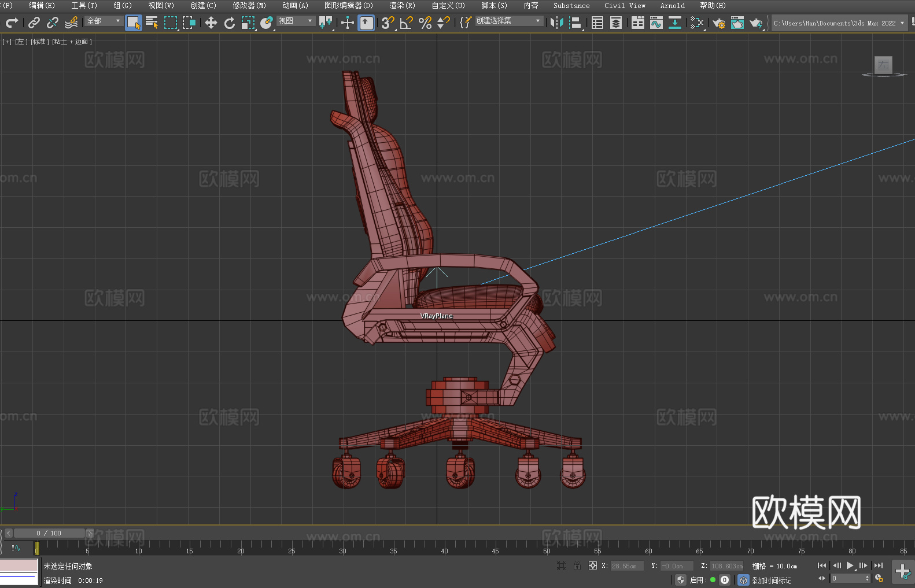Open the [粘土 + 边面] shading menu
This screenshot has width=915, height=588.
72,42
